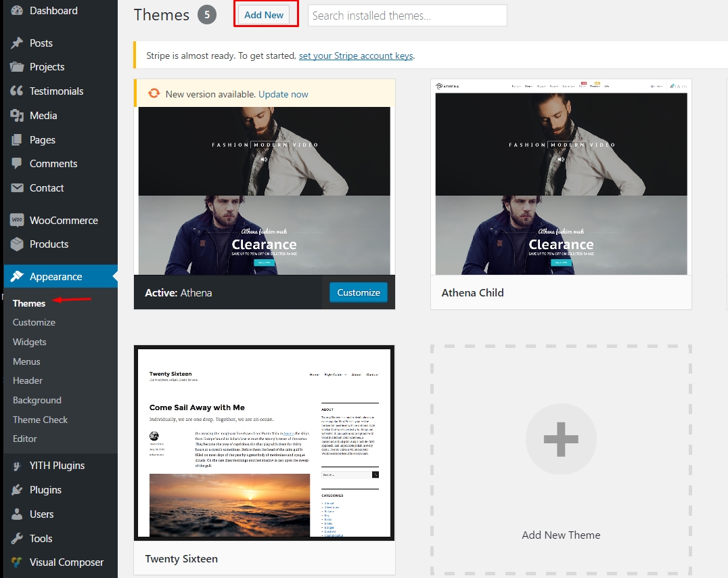
Task: Click Customize on the active Athena theme
Action: pos(358,292)
